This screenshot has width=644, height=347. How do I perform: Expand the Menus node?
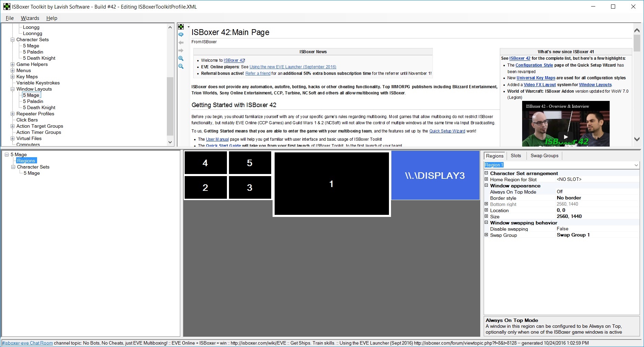point(12,70)
